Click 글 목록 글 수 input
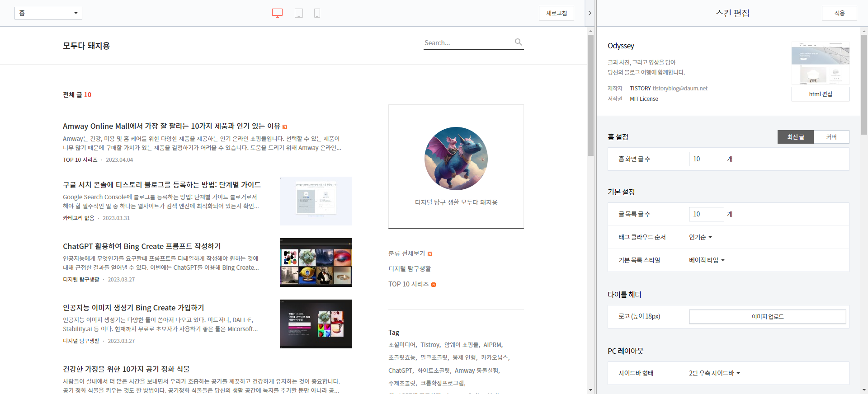Screen dimensions: 868x394 (x=707, y=214)
